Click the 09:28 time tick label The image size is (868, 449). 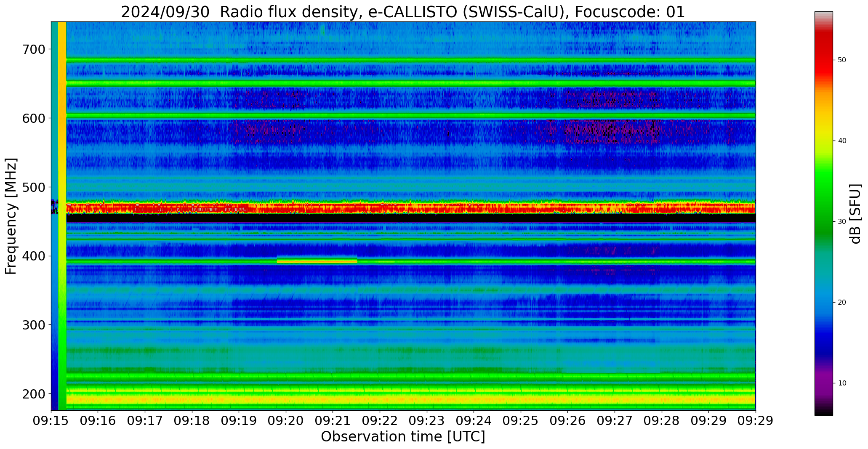pos(662,421)
